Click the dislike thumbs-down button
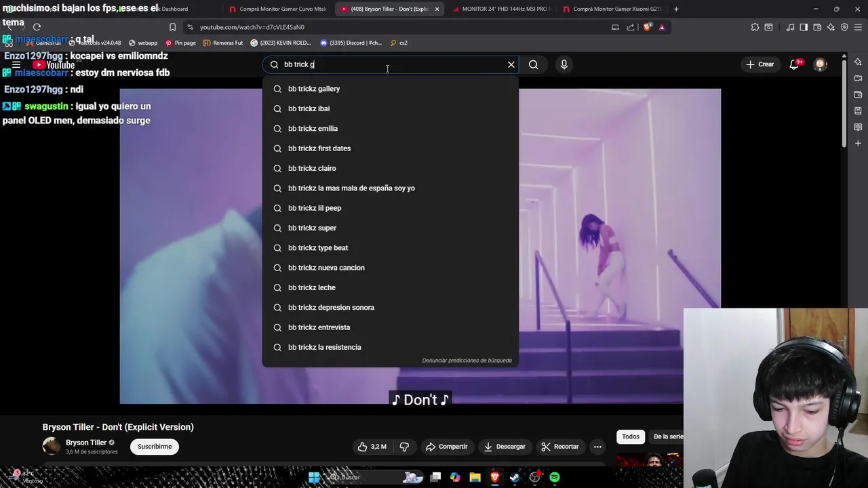Image resolution: width=868 pixels, height=488 pixels. click(x=404, y=447)
